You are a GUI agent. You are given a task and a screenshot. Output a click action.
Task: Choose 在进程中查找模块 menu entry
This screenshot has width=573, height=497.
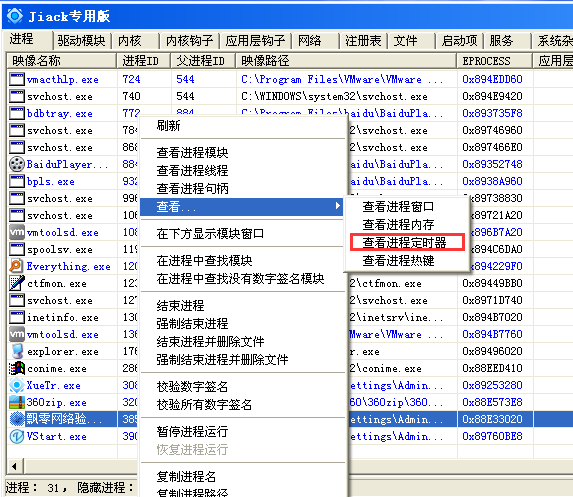(x=243, y=261)
